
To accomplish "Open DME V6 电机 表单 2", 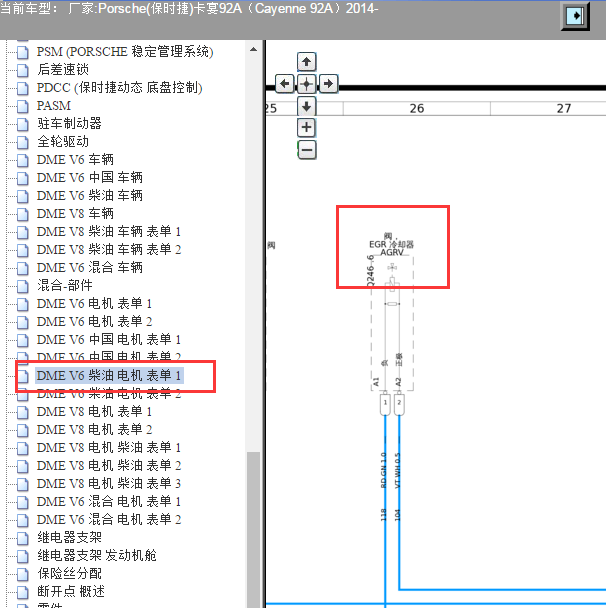I will click(94, 321).
